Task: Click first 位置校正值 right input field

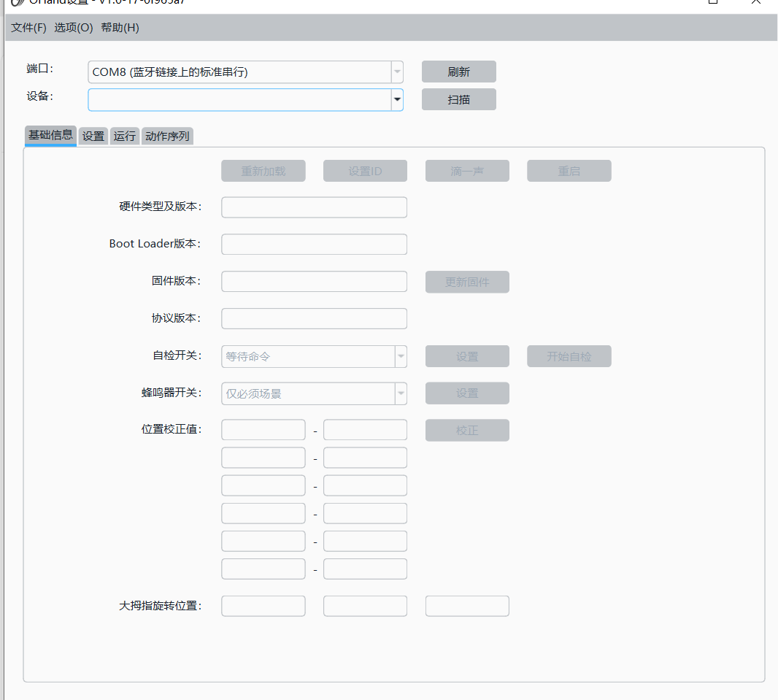Action: [365, 430]
